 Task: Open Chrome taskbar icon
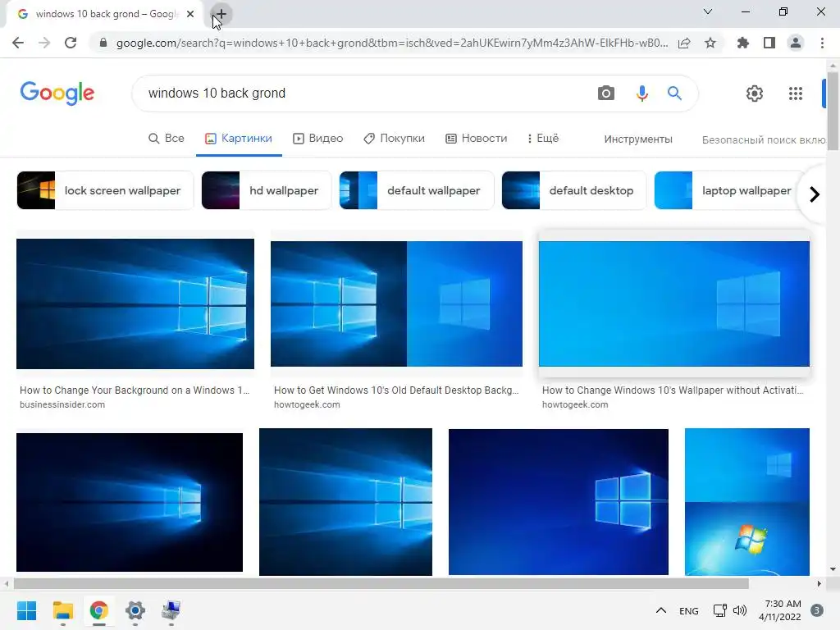coord(99,610)
